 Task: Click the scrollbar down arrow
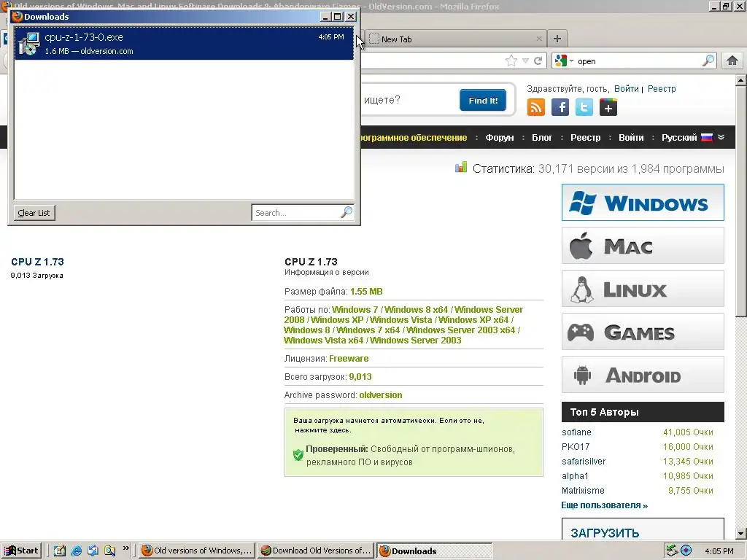(x=741, y=533)
